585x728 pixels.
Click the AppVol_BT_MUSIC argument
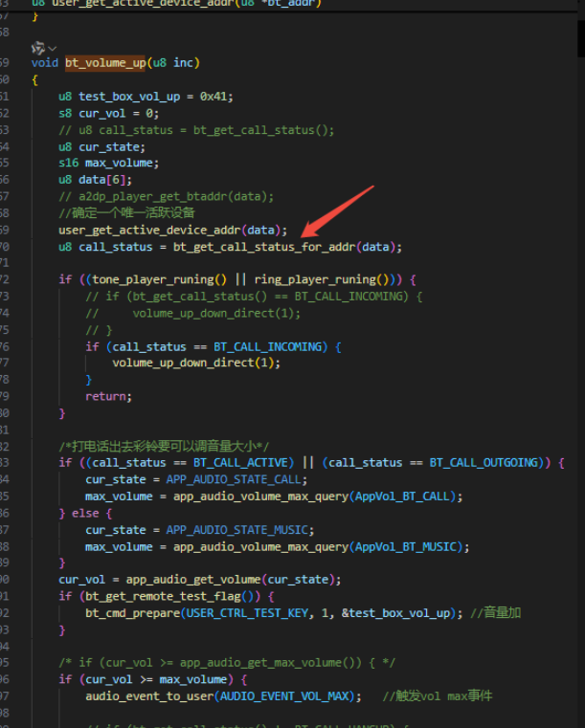tap(406, 547)
